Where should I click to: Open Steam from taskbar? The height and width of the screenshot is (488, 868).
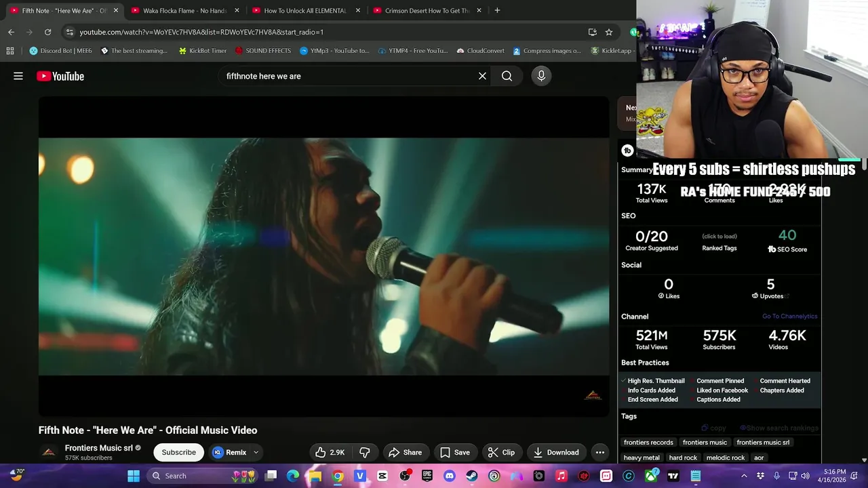tap(471, 476)
